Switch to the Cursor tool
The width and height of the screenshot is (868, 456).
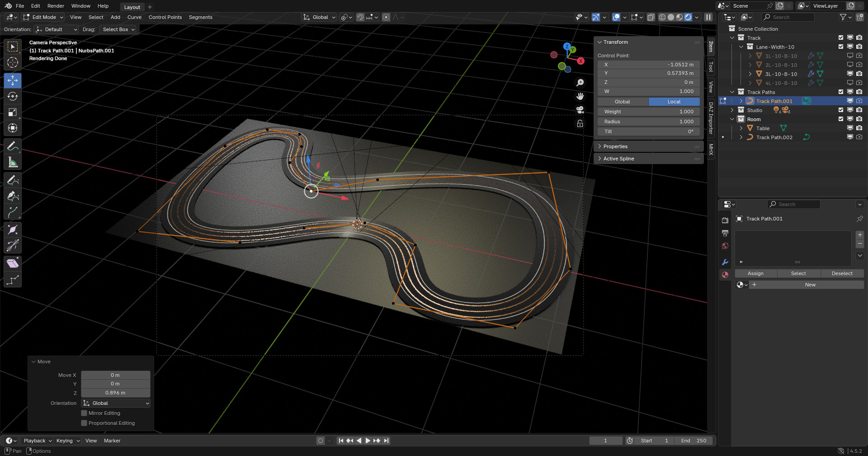(13, 62)
